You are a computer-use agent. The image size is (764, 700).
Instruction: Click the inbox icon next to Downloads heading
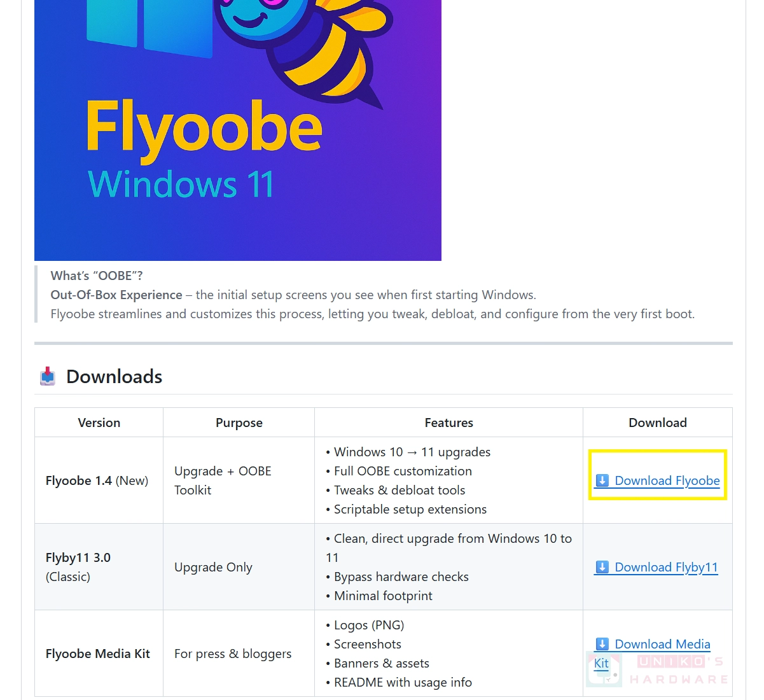point(48,377)
